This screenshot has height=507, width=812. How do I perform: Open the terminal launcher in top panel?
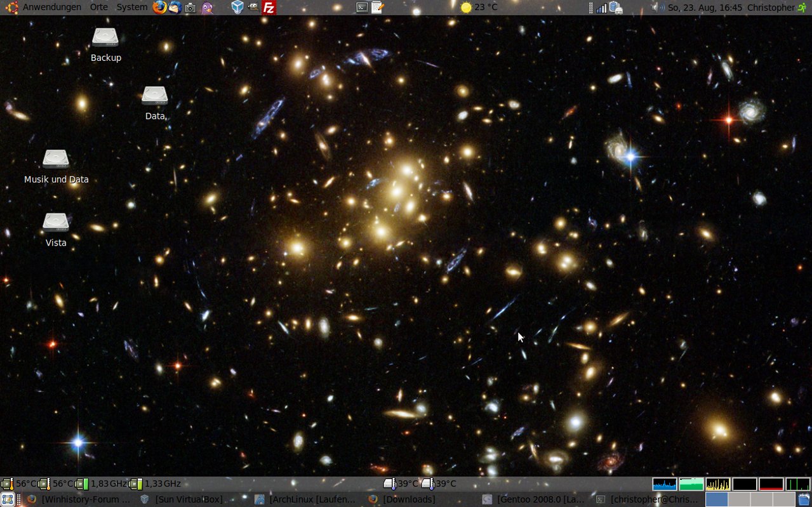tap(362, 8)
